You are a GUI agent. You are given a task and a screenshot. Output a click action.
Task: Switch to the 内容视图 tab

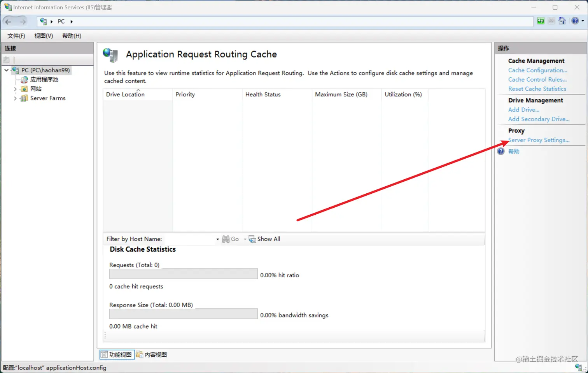[x=152, y=355]
